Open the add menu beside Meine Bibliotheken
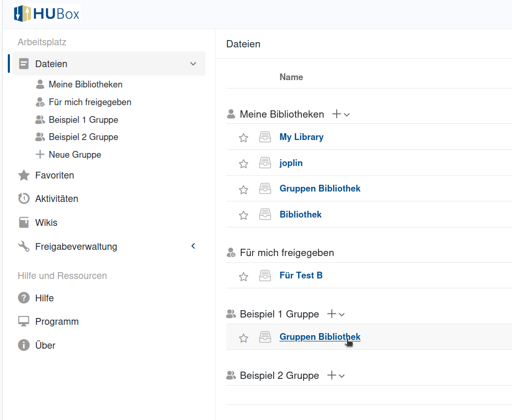Screen dimensions: 512x420 coord(341,114)
